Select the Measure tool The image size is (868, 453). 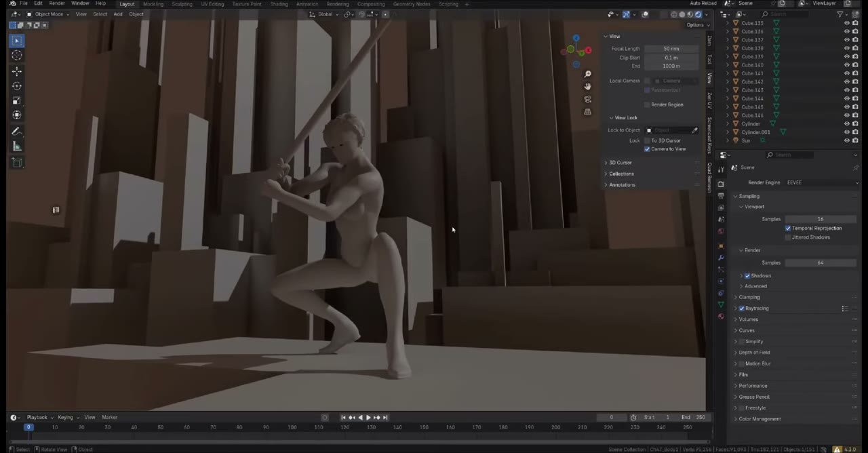point(17,146)
